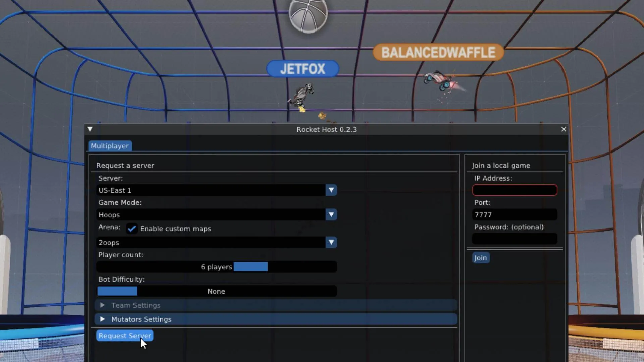Screen dimensions: 644x362
Task: Open Game Mode dropdown arrow next to Hoops
Action: pyautogui.click(x=331, y=215)
